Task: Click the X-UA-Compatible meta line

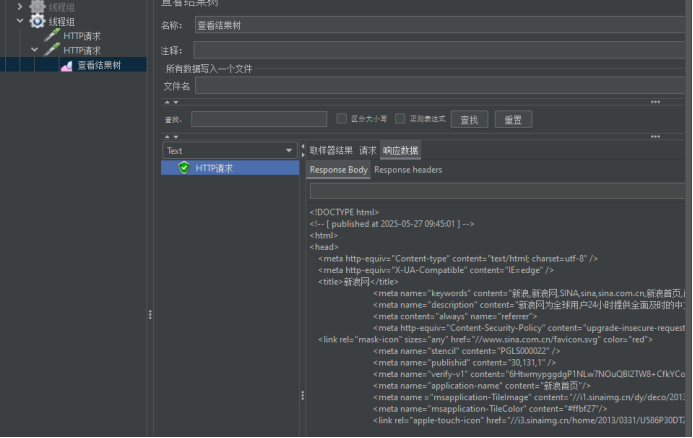Action: [x=436, y=270]
